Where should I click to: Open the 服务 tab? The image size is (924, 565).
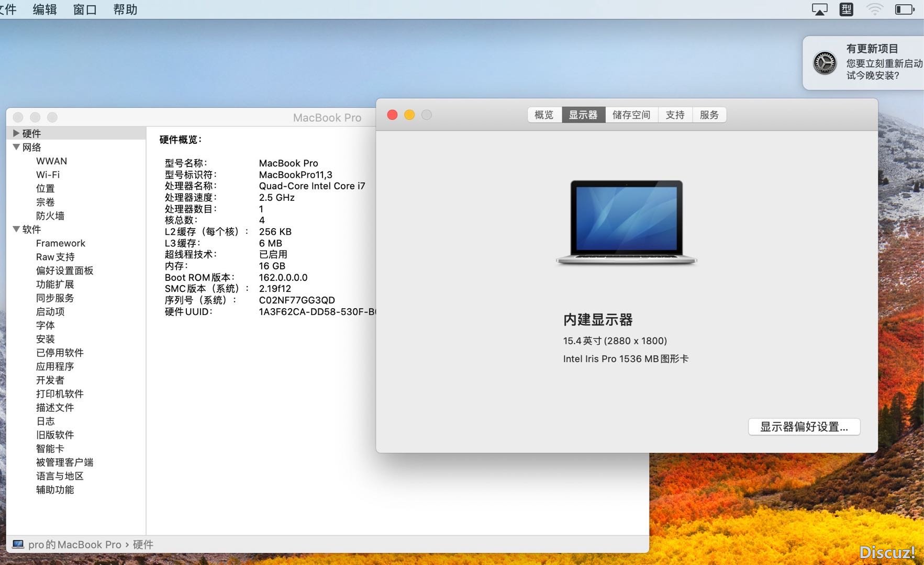pos(709,115)
